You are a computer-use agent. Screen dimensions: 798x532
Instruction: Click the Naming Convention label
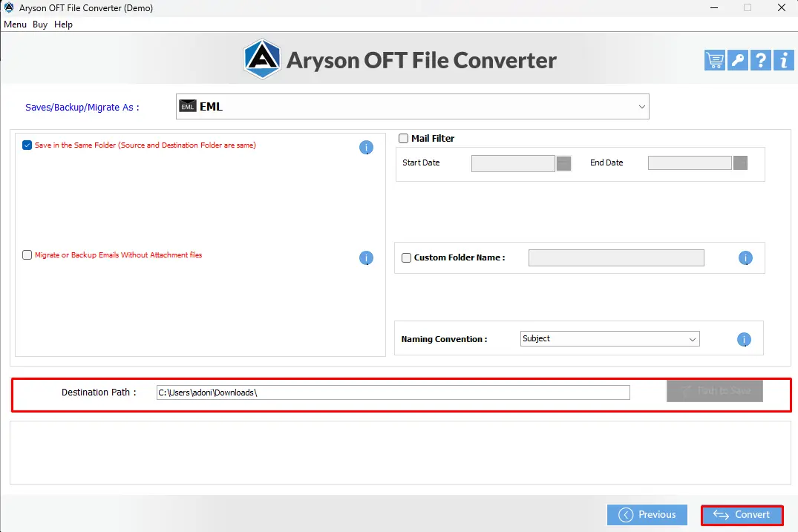444,339
